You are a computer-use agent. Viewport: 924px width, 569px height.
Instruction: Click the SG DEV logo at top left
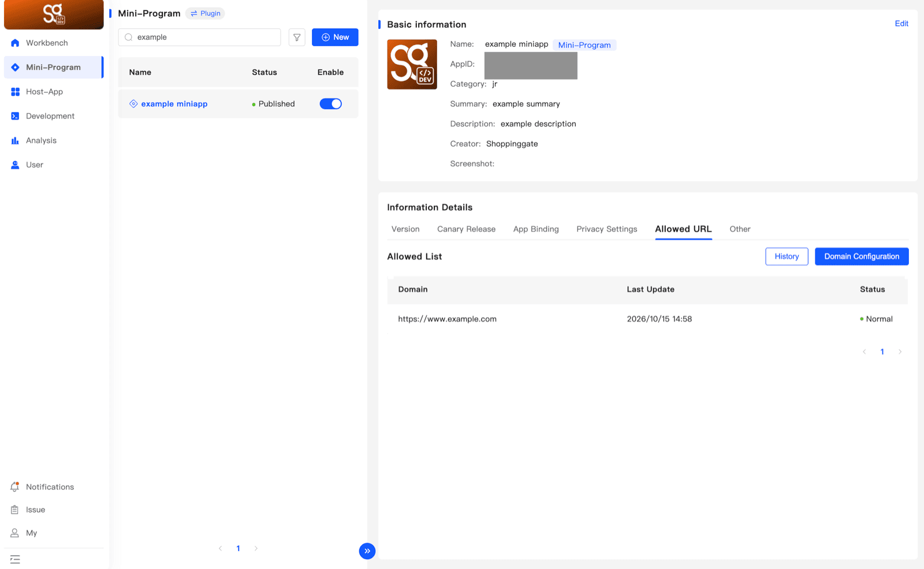coord(54,14)
